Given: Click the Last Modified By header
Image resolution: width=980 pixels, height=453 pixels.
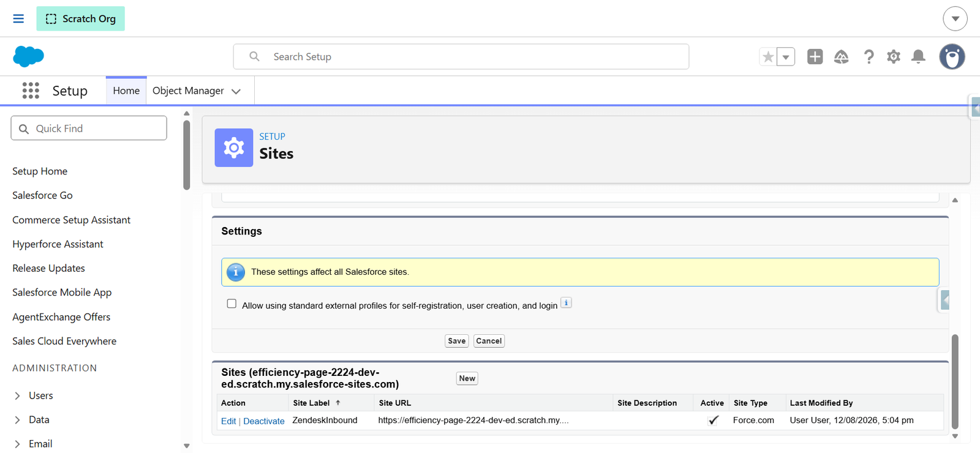Looking at the screenshot, I should tap(821, 403).
